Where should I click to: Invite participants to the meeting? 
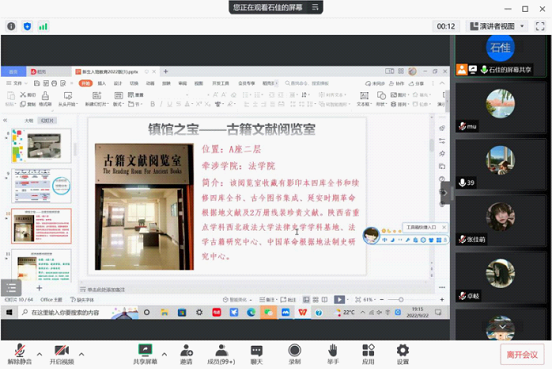coord(186,354)
